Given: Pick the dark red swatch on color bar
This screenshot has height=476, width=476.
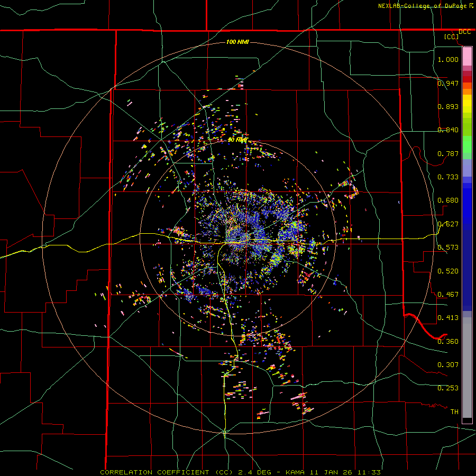Looking at the screenshot, I should point(467,79).
